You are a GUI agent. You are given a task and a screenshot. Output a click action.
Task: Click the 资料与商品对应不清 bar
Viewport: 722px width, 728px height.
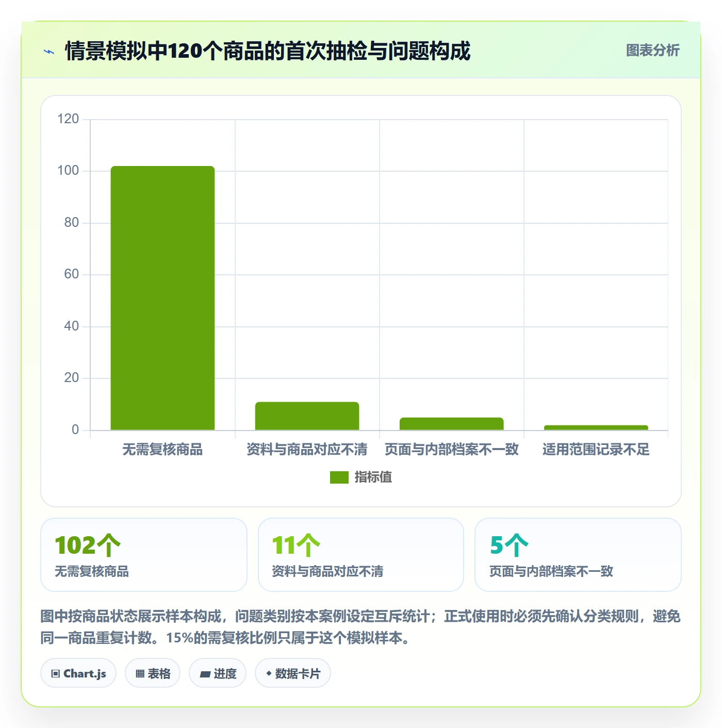click(307, 416)
